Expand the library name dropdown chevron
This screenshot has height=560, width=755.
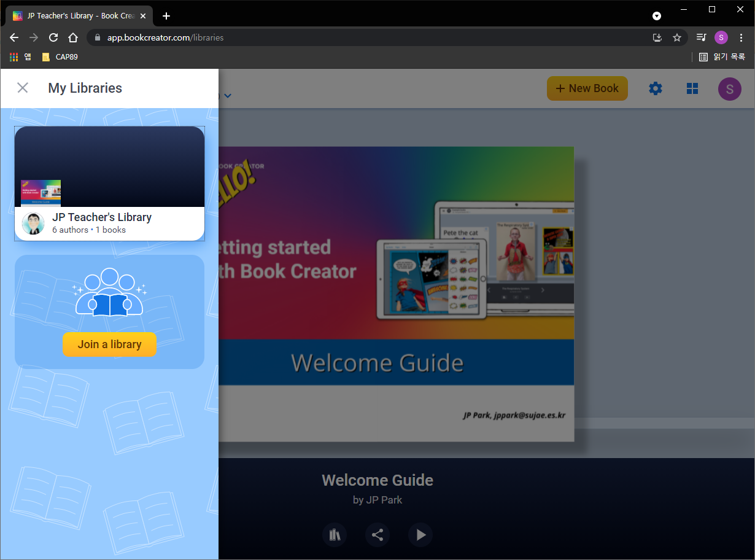coord(228,96)
